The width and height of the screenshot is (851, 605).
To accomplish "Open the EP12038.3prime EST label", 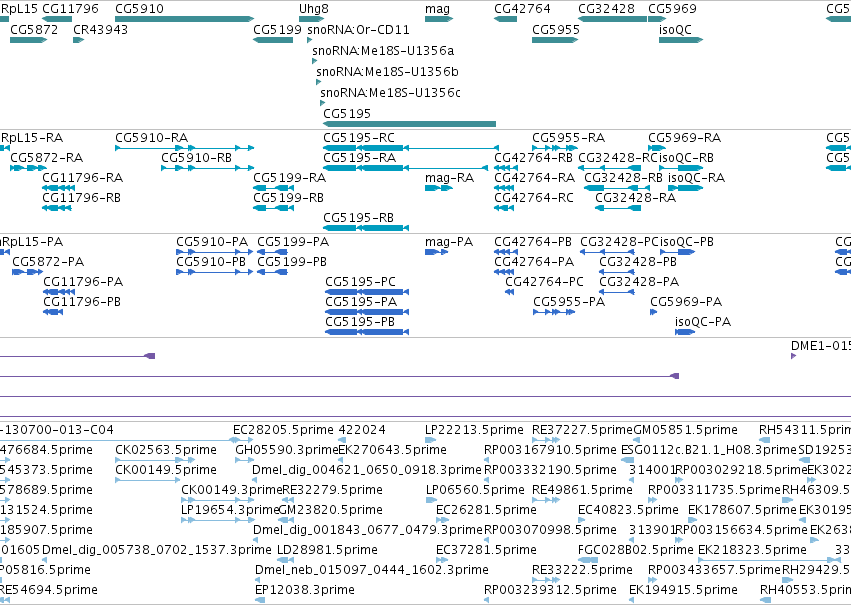I will [x=304, y=590].
